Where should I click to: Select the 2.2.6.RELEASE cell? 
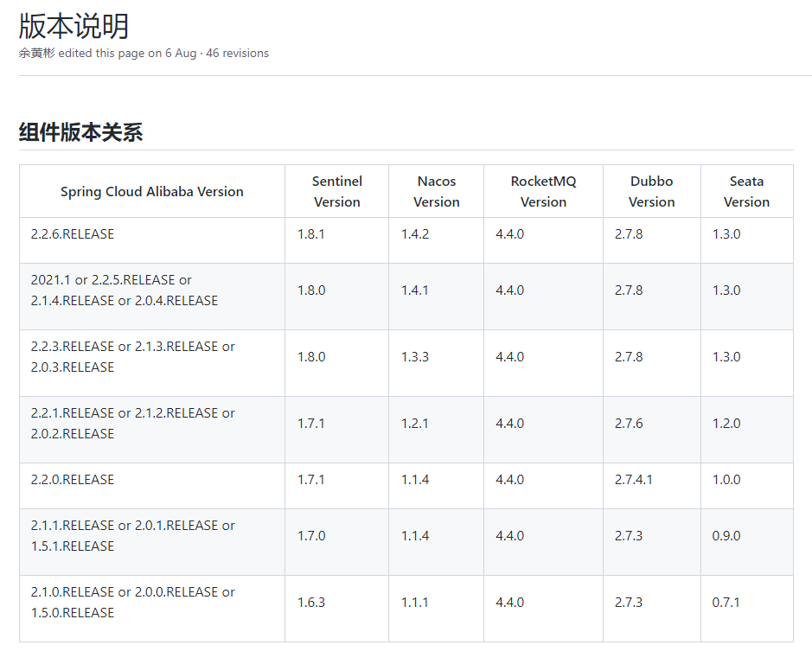click(x=151, y=240)
